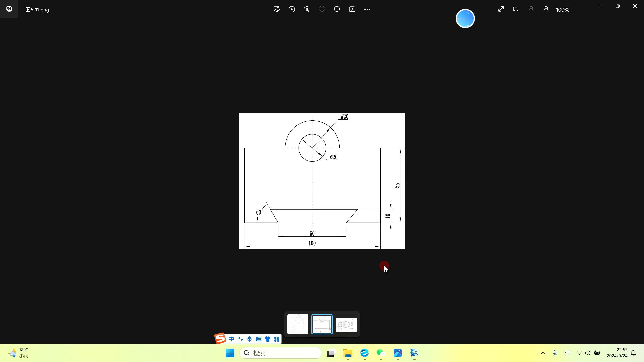The width and height of the screenshot is (644, 362).
Task: Zoom out of the image
Action: [x=531, y=9]
